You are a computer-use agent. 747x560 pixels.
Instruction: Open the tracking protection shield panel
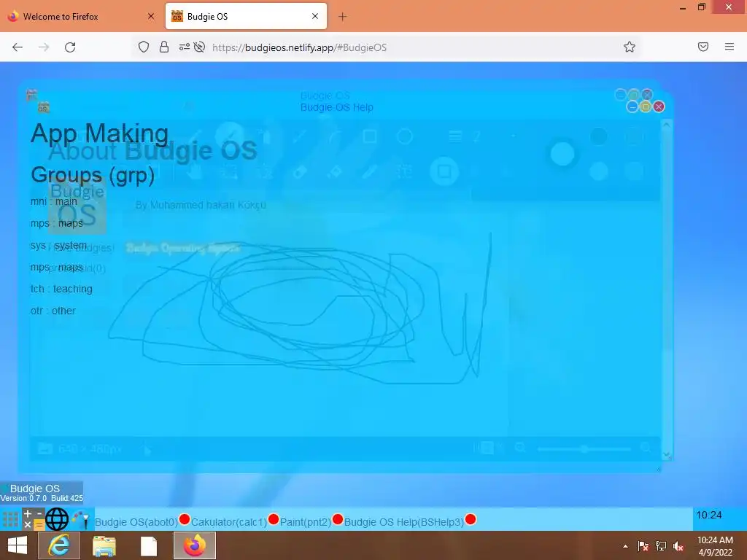pyautogui.click(x=144, y=47)
